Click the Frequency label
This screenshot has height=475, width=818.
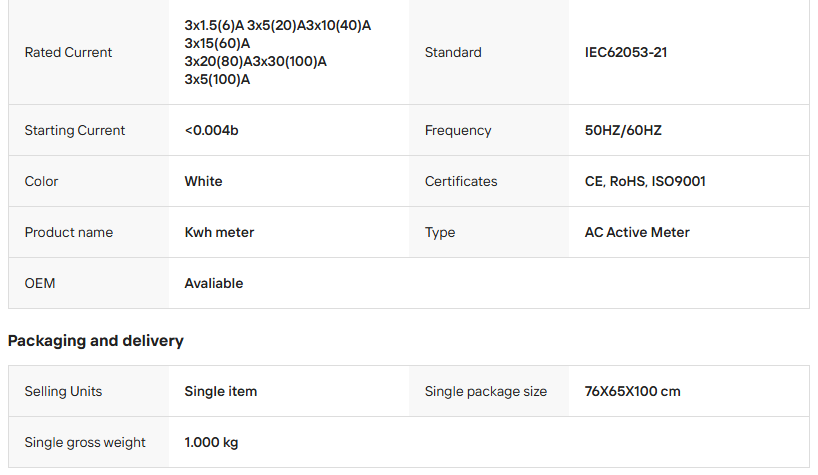458,130
